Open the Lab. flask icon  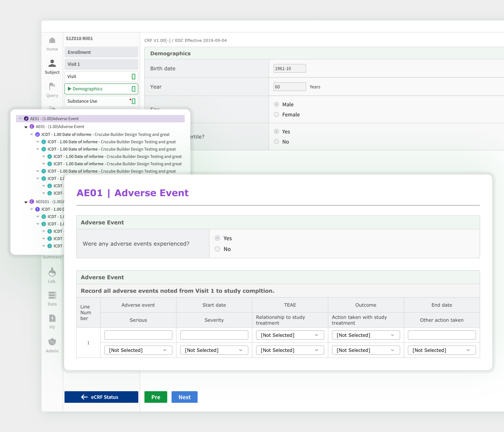52,272
